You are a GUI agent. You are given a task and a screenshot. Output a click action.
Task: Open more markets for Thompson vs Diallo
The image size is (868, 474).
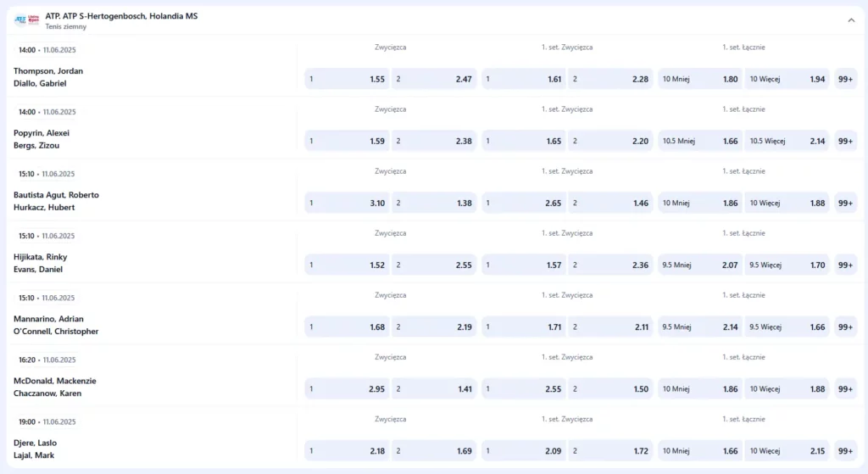[x=845, y=79]
